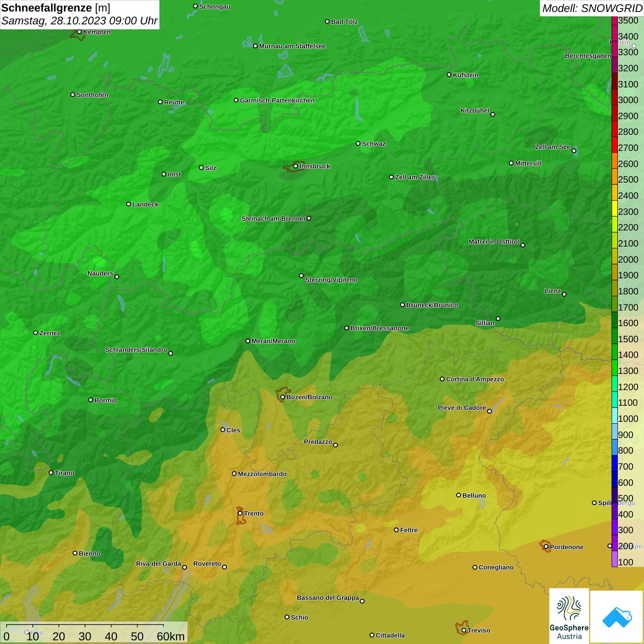Select the 3500 m legend color
644x644 pixels.
click(x=615, y=20)
